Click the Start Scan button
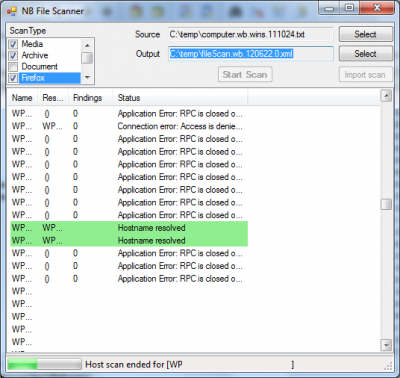 [x=245, y=74]
